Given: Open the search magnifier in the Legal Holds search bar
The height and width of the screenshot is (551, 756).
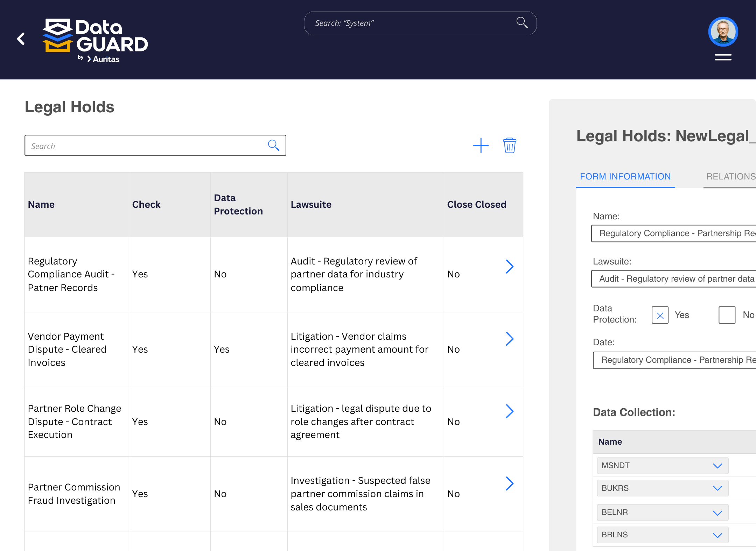Looking at the screenshot, I should [x=274, y=145].
